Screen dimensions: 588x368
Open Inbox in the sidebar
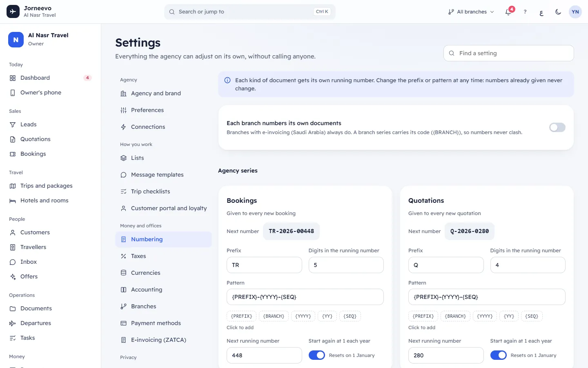(x=50, y=262)
